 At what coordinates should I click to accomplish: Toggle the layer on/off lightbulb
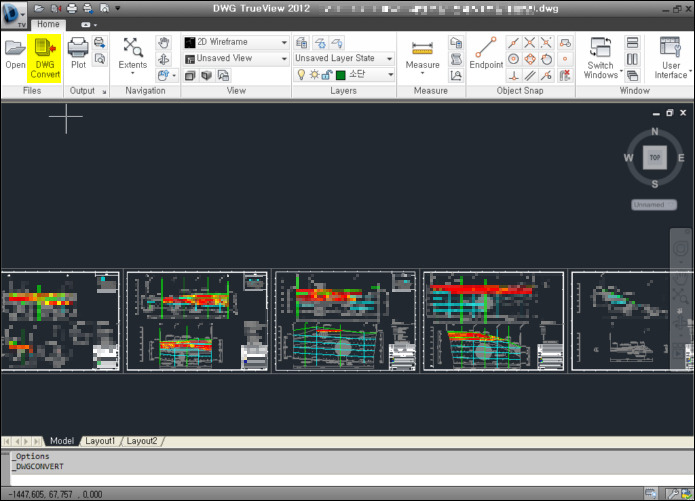[x=301, y=74]
